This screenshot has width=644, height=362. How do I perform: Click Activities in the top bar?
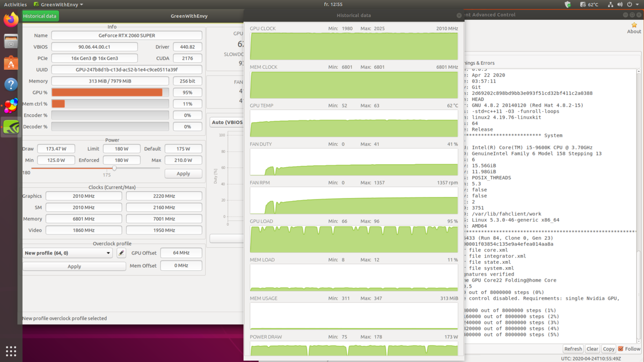16,4
